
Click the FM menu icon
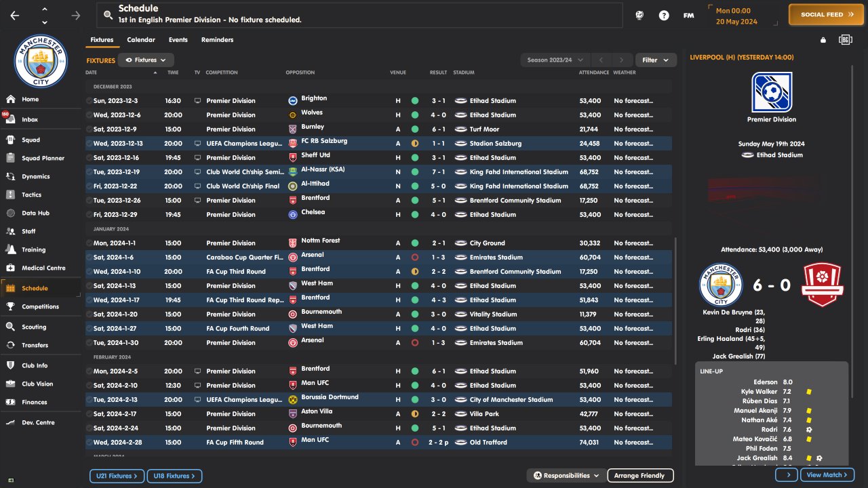(x=688, y=15)
